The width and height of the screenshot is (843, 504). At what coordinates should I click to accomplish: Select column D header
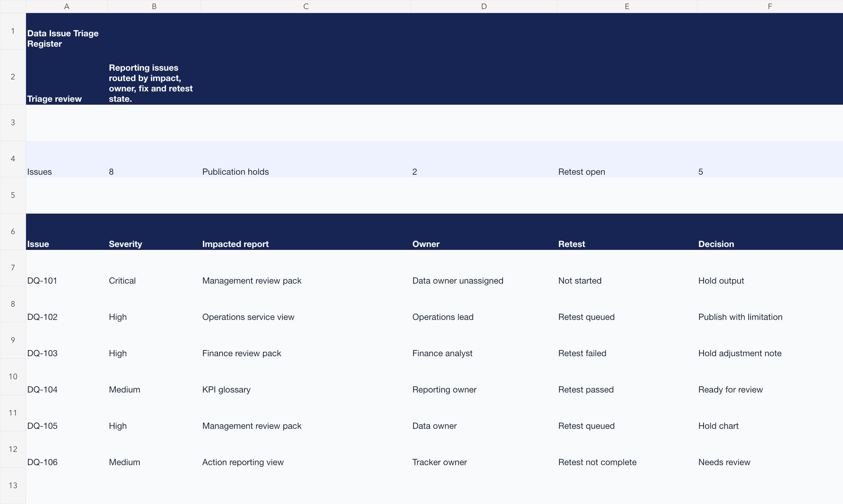coord(484,6)
